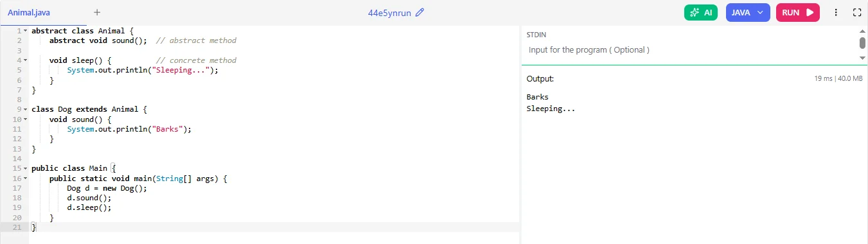Toggle fullscreen mode icon
This screenshot has width=868, height=244.
[x=856, y=12]
